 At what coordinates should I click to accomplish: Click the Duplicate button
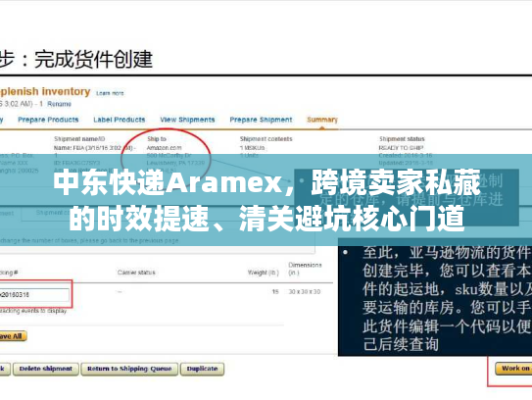(x=202, y=369)
